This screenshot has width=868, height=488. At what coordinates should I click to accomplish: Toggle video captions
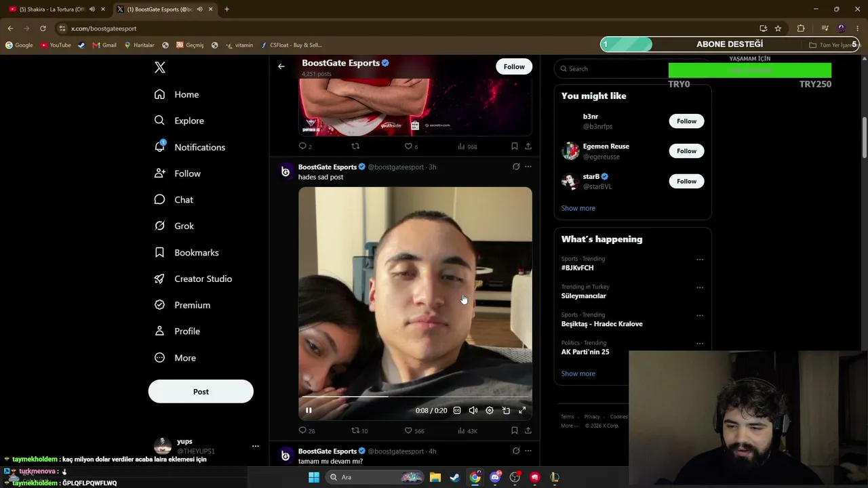457,410
